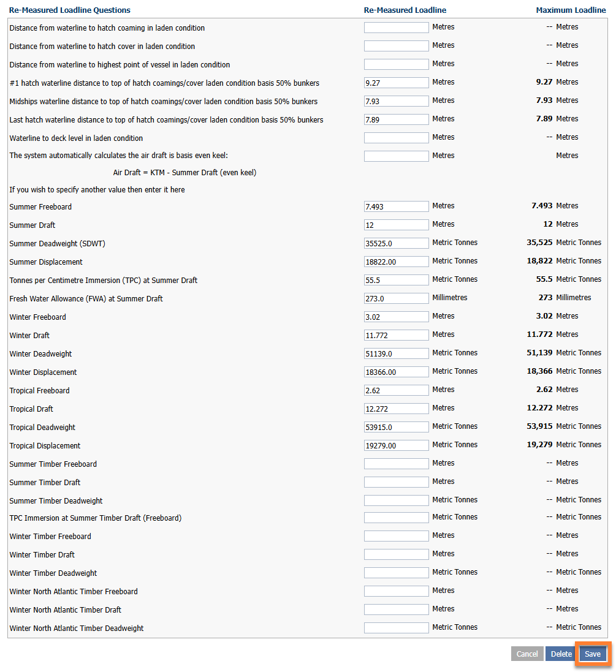Focus the #1 hatch waterline distance field
616x672 pixels.
tap(396, 83)
